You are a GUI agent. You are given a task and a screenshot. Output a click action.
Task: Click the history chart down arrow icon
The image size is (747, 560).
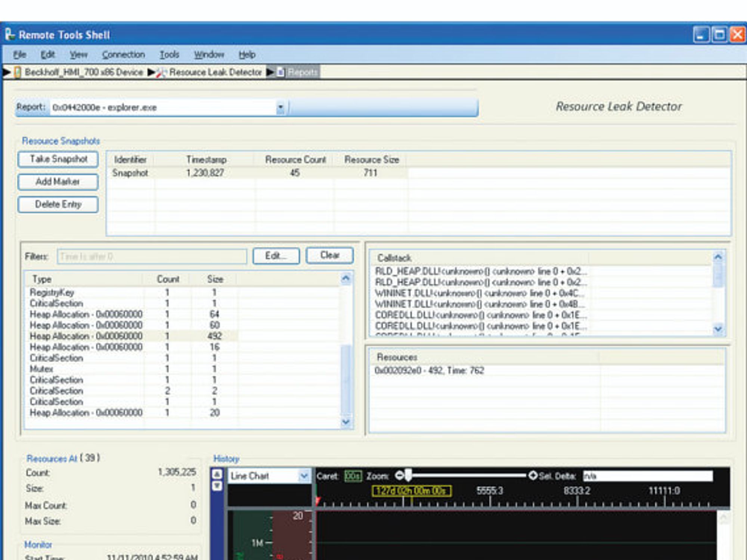coord(217,486)
